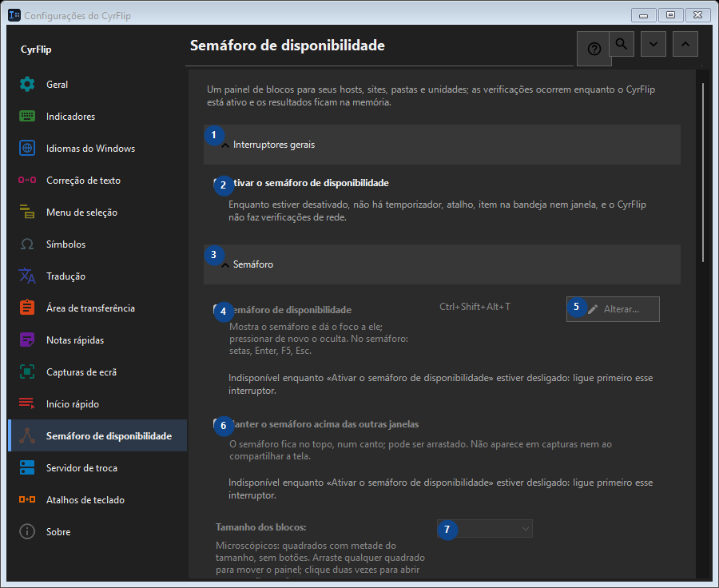Click the Correção de texto icon
Viewport: 719px width, 588px height.
point(27,180)
